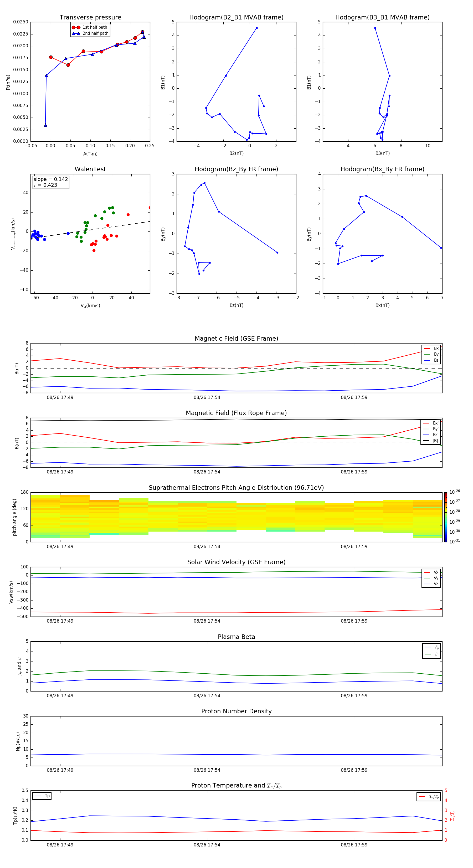Image resolution: width=473 pixels, height=868 pixels.
Task: Click the 'Vy' legend entry
Action: pos(431,578)
